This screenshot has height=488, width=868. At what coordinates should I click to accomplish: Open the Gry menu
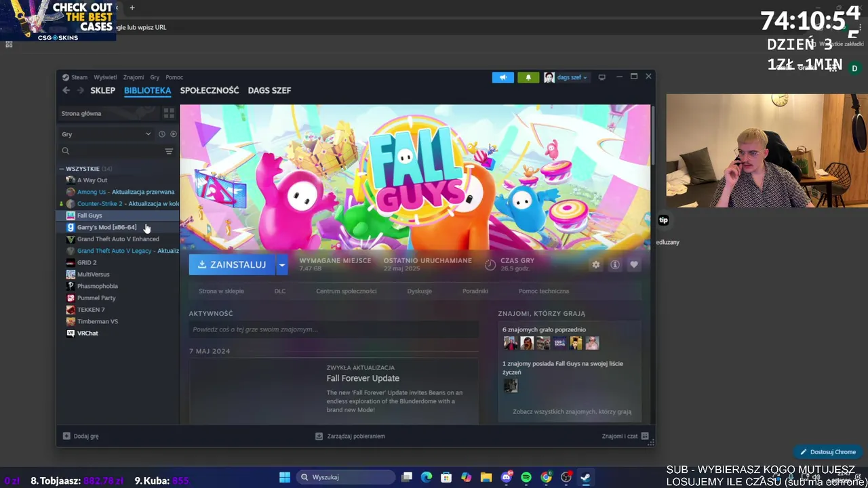(x=155, y=77)
